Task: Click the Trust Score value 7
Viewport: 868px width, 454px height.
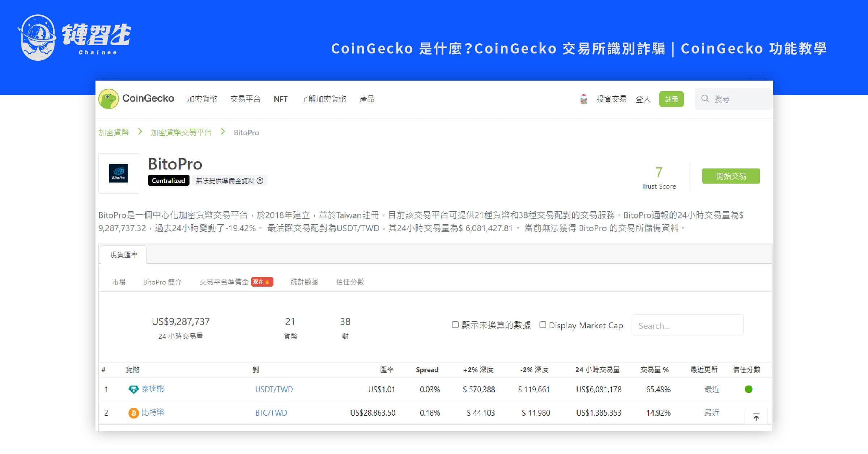Action: 659,172
